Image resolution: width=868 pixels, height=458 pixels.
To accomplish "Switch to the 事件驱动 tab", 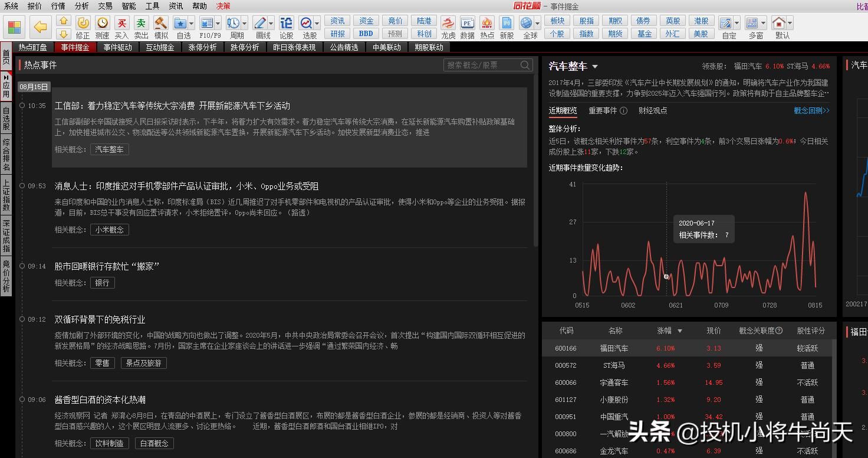I will pyautogui.click(x=118, y=47).
